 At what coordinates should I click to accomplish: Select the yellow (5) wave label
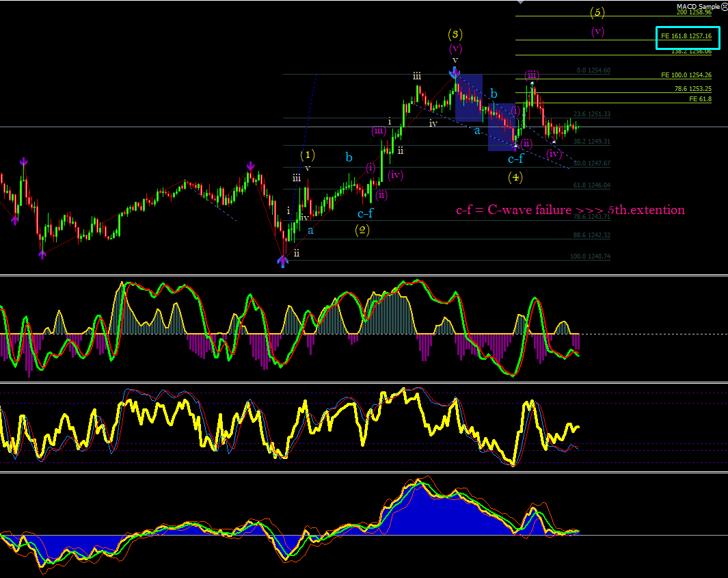click(x=597, y=12)
